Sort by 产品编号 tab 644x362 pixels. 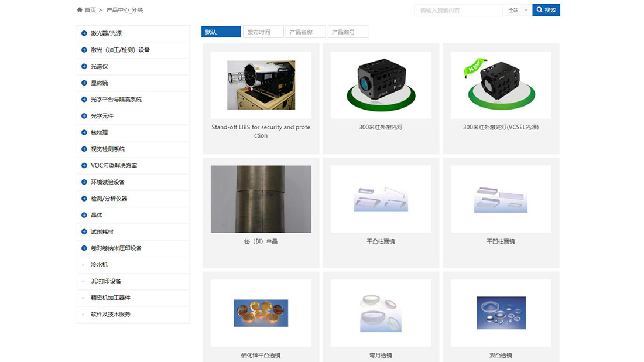pyautogui.click(x=348, y=32)
